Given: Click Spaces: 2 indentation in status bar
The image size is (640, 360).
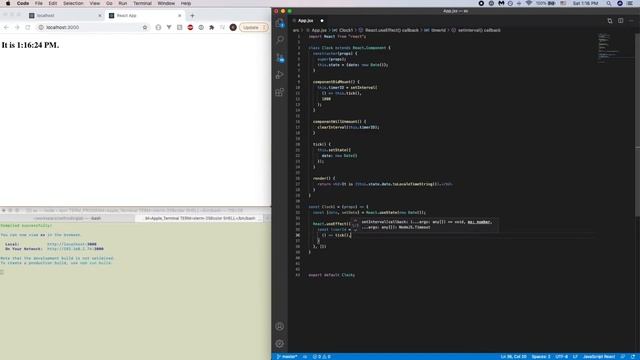Looking at the screenshot, I should (541, 356).
